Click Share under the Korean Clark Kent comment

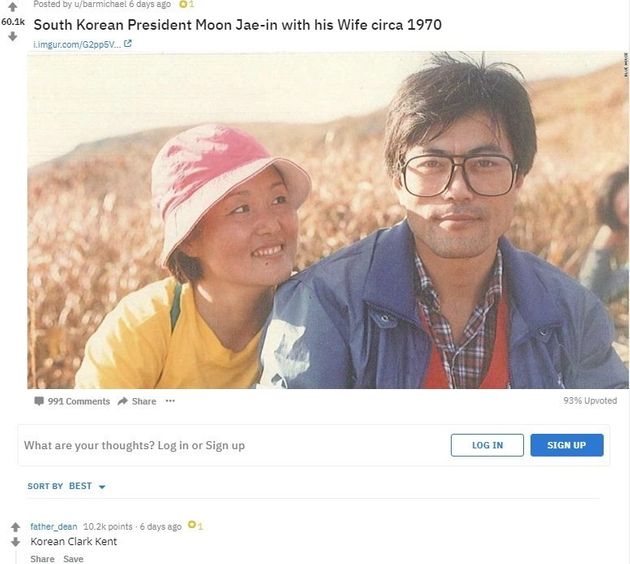pos(42,559)
